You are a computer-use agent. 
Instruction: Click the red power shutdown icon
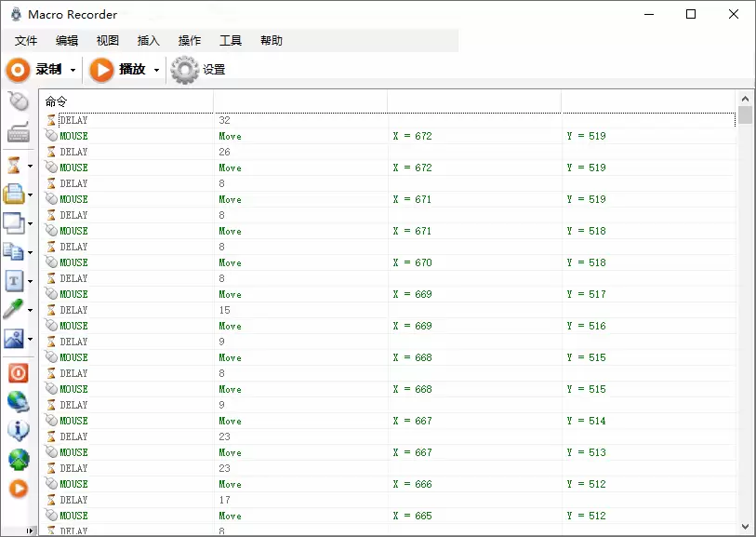[19, 373]
